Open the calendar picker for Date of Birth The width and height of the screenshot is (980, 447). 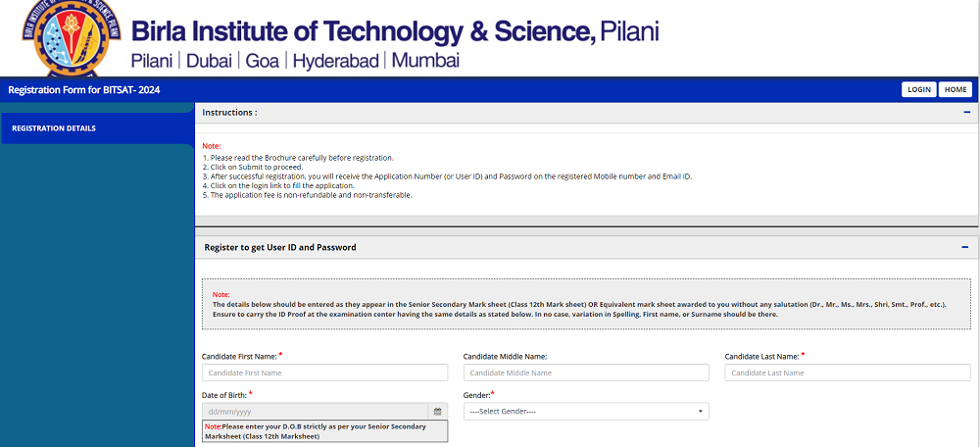[x=437, y=412]
